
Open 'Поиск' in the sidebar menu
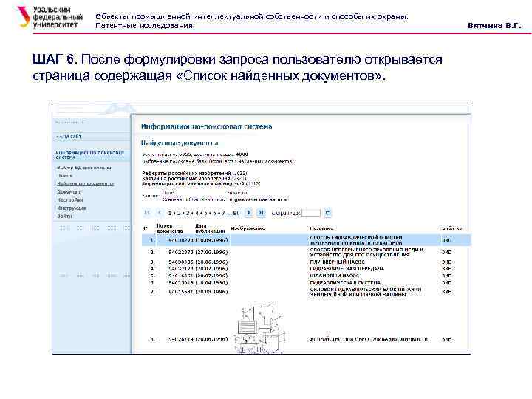[x=64, y=176]
